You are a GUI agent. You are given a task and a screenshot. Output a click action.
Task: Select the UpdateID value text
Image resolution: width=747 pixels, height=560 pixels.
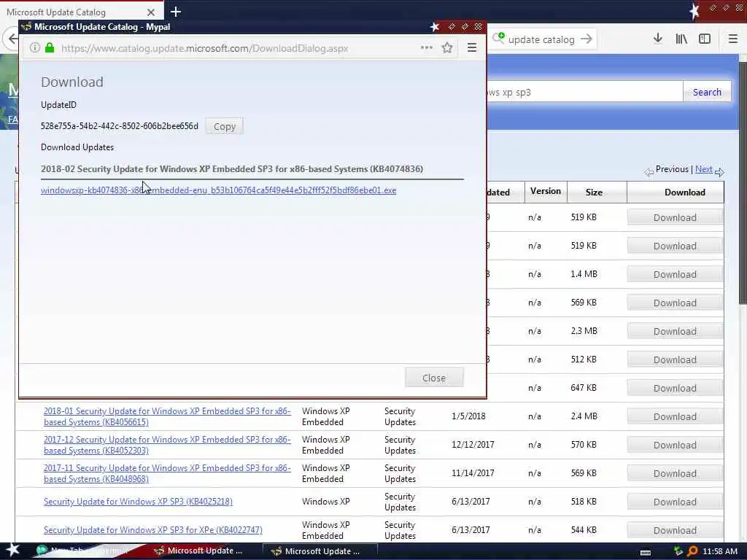click(x=119, y=126)
